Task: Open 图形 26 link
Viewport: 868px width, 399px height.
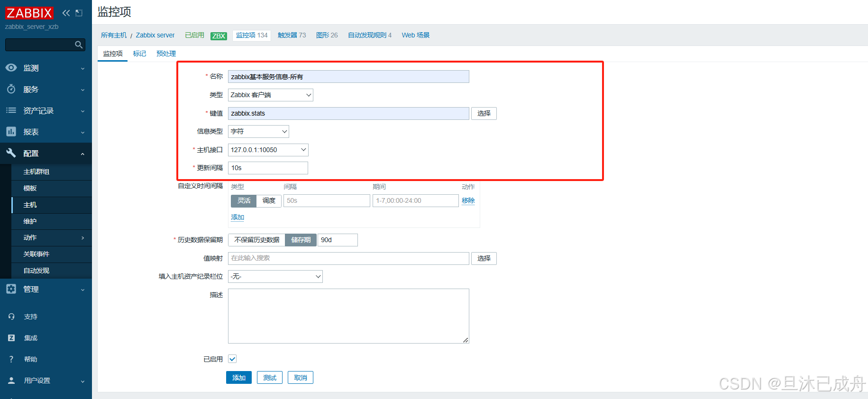Action: [327, 35]
